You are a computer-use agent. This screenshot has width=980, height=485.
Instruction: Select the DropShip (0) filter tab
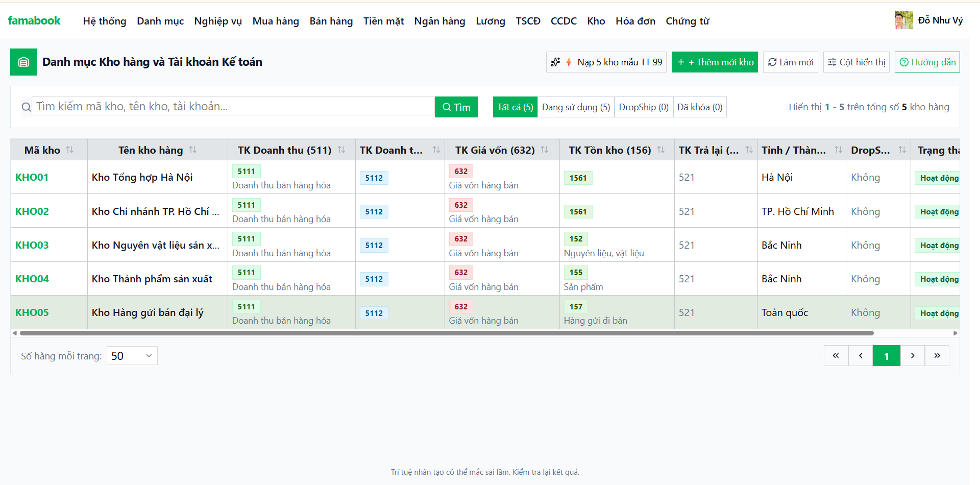(644, 107)
